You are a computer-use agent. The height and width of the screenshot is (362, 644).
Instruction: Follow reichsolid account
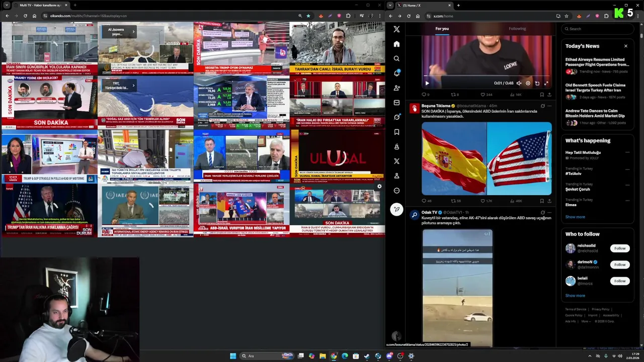(620, 248)
